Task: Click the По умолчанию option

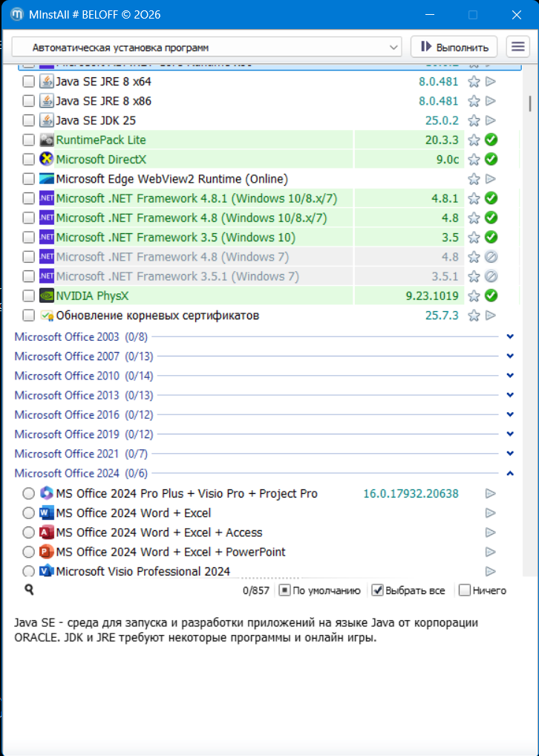Action: tap(320, 590)
